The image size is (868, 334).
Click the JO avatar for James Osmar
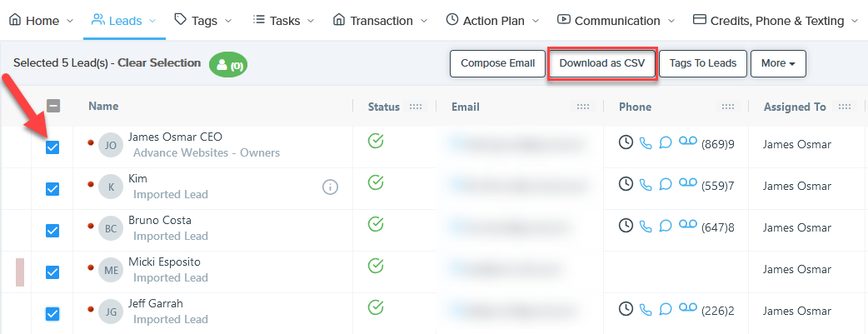[111, 145]
